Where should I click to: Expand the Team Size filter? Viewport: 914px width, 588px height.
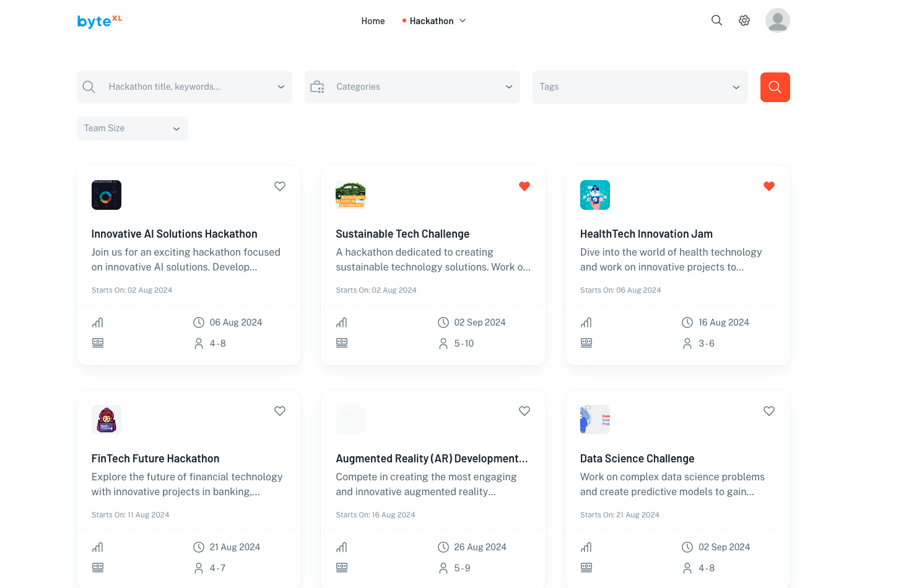point(132,128)
